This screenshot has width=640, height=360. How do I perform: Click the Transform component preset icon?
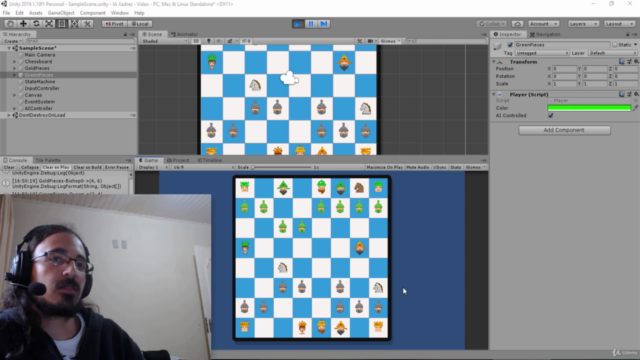tap(629, 62)
